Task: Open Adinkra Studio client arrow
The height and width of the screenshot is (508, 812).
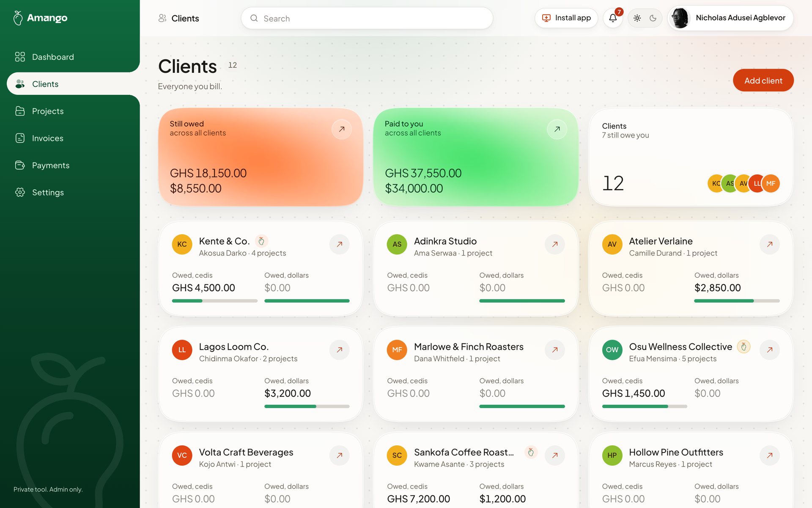Action: (x=555, y=244)
